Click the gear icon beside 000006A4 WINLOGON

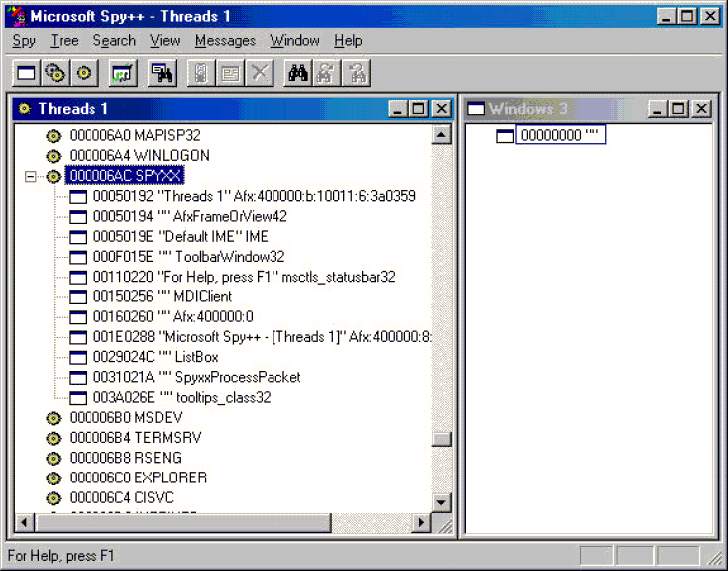point(54,156)
